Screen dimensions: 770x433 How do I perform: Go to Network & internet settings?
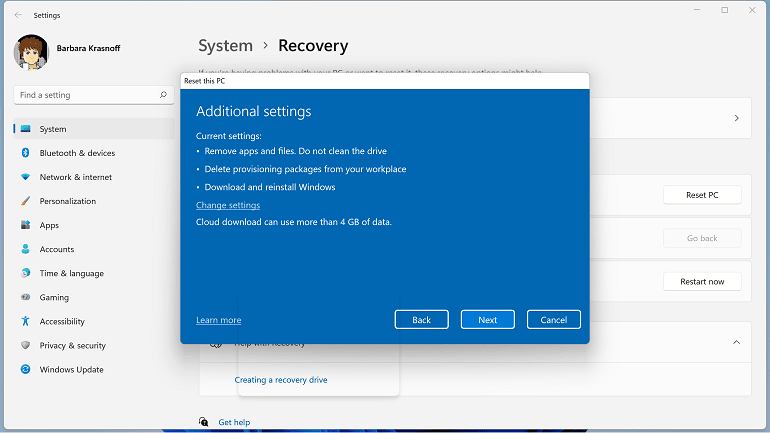94,177
